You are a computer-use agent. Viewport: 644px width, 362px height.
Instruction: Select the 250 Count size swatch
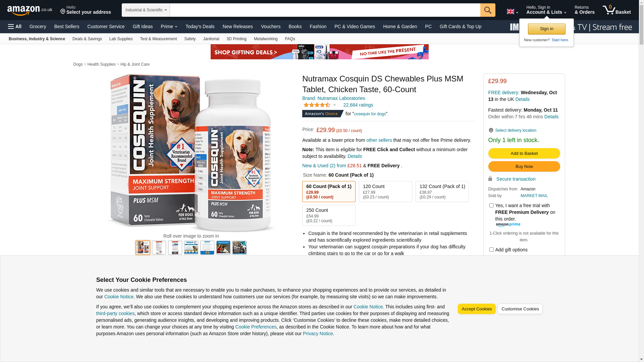(329, 215)
